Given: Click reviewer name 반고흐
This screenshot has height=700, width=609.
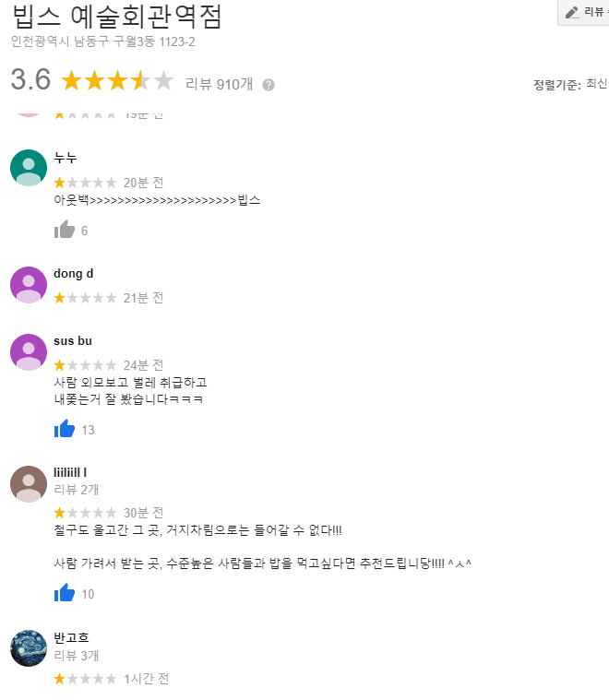Looking at the screenshot, I should [x=71, y=638].
